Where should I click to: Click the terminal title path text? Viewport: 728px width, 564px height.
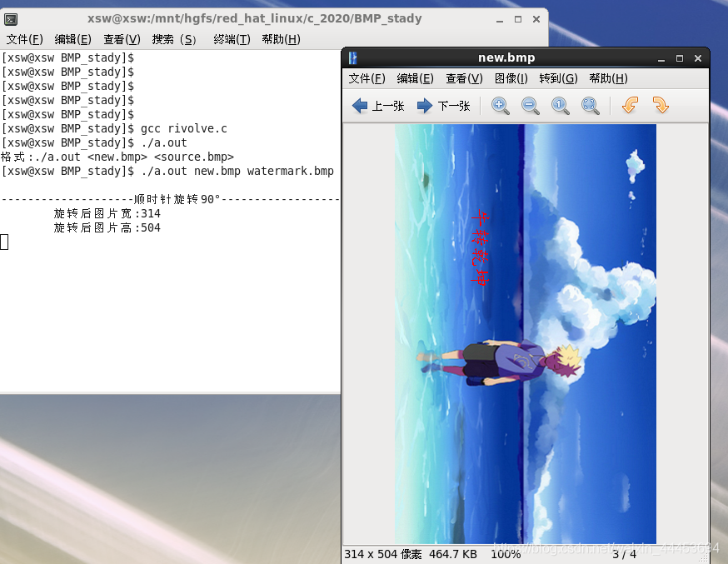tap(254, 19)
